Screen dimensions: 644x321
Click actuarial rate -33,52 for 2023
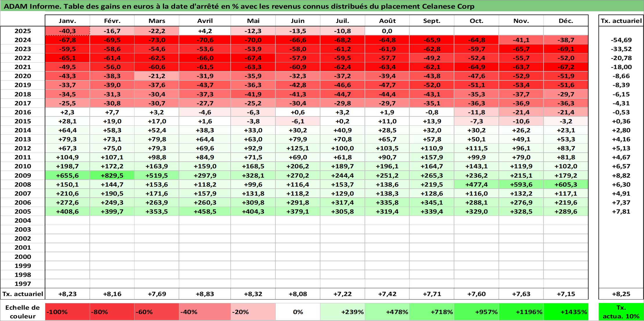point(621,49)
